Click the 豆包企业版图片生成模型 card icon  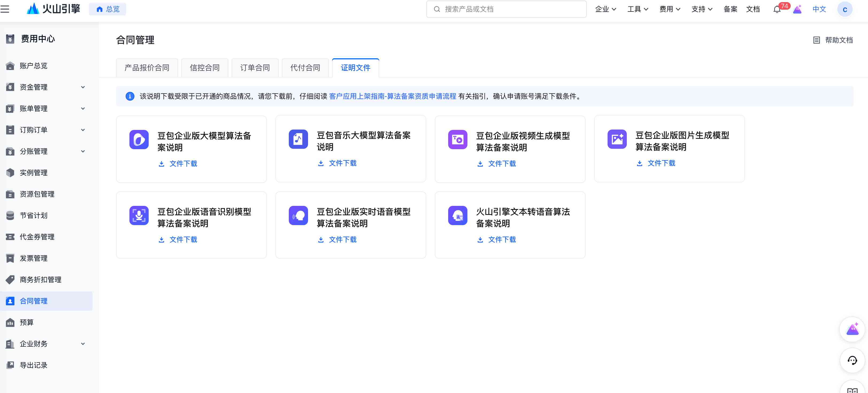pyautogui.click(x=617, y=139)
